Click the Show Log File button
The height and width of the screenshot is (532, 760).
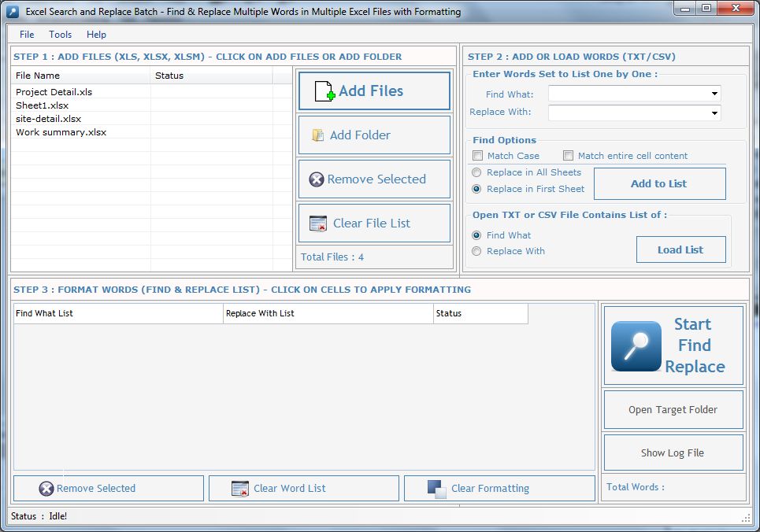tap(673, 453)
